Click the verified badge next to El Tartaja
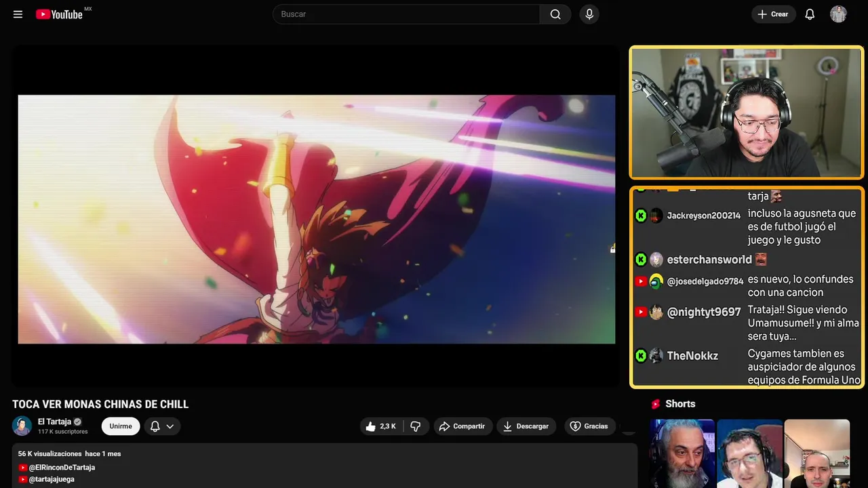Image resolution: width=868 pixels, height=488 pixels. point(78,422)
